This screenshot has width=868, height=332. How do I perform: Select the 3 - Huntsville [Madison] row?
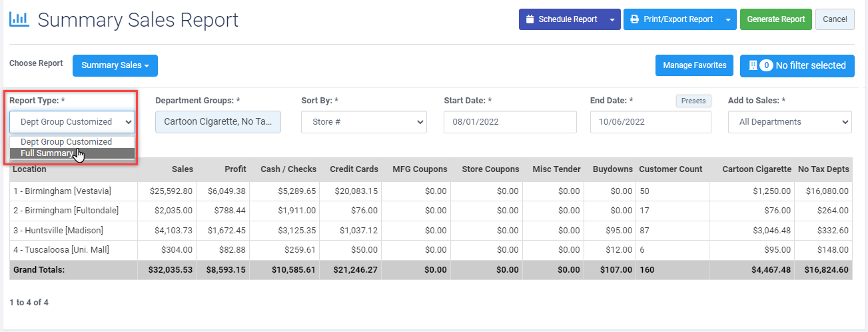pos(430,231)
